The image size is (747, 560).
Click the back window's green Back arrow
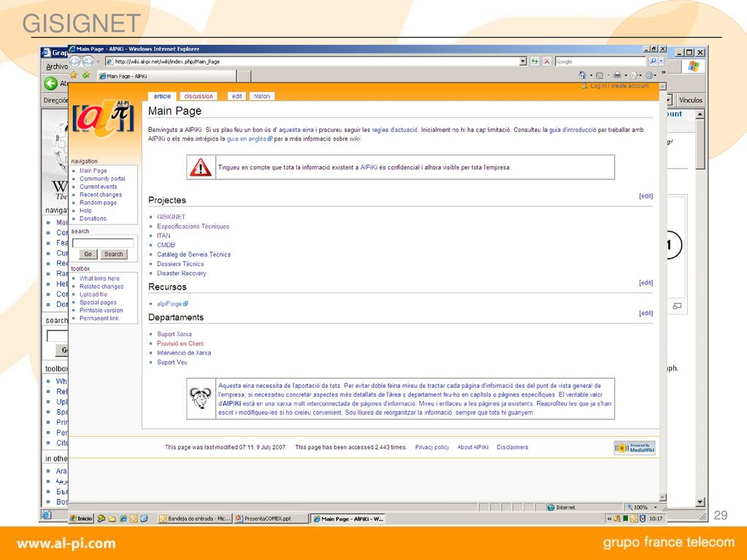pos(51,83)
